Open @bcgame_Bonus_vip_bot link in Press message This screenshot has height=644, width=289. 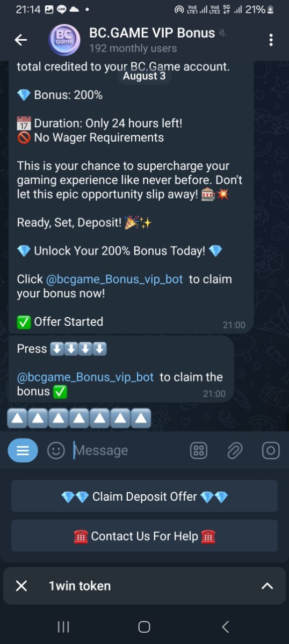tap(85, 377)
